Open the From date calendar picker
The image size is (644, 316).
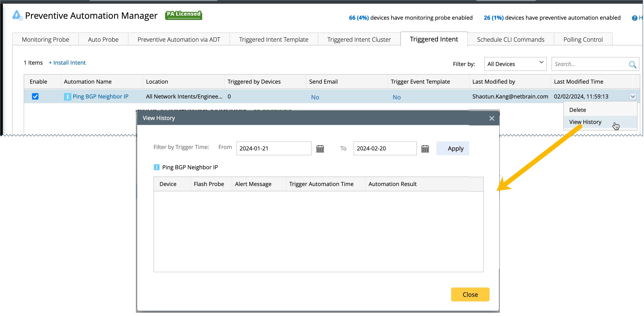tap(320, 149)
